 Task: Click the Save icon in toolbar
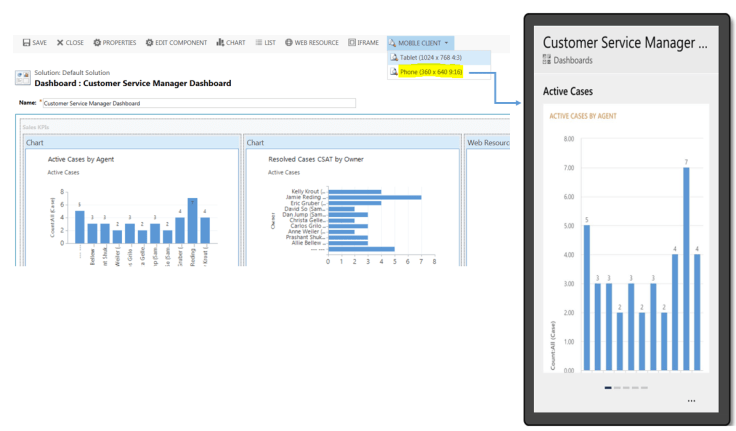(26, 43)
